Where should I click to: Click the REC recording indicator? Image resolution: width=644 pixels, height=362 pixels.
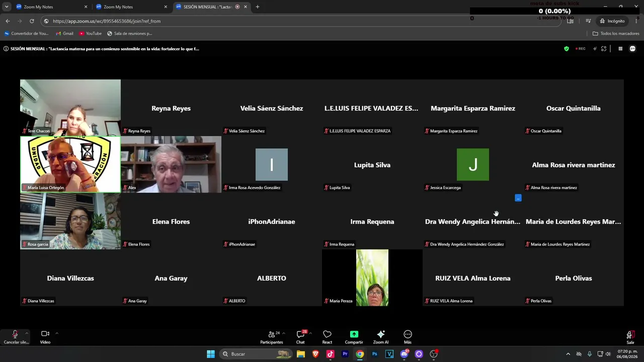point(581,49)
